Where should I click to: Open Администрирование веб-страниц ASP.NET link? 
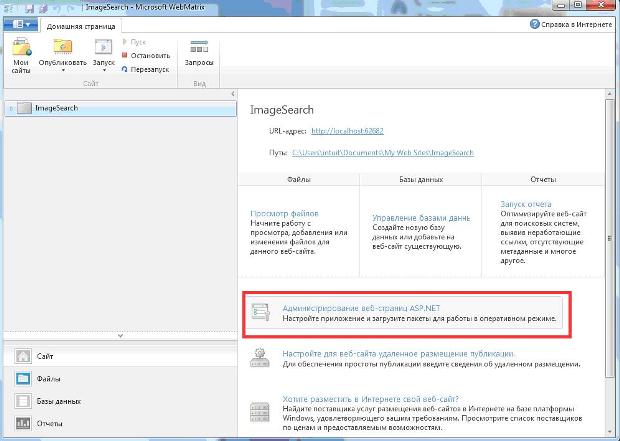coord(361,308)
